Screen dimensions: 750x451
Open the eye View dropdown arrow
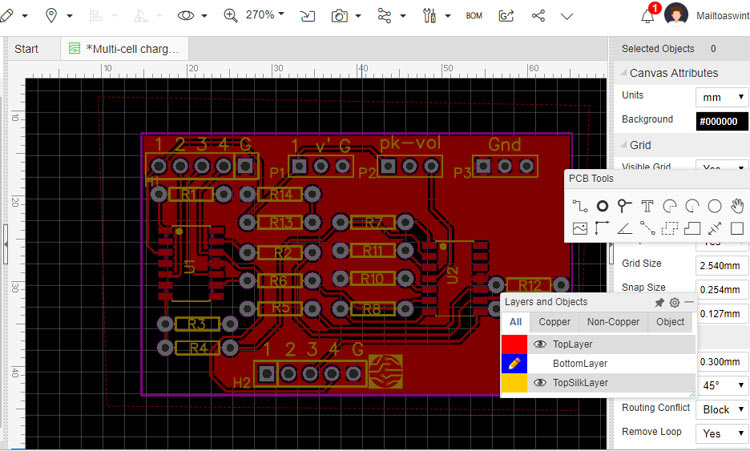pos(204,16)
